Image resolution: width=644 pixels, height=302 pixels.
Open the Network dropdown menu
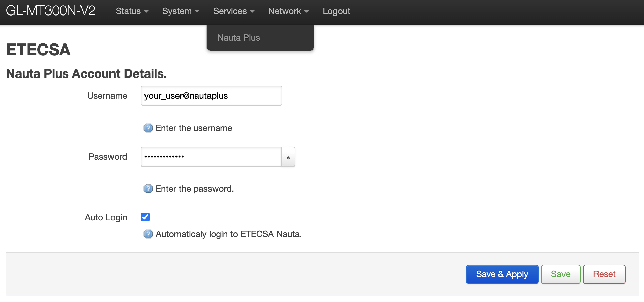click(288, 11)
